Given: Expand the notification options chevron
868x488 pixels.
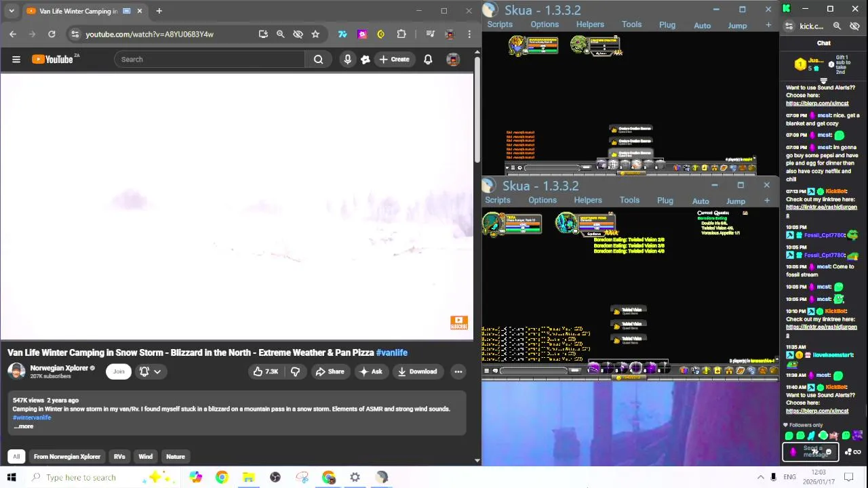Looking at the screenshot, I should point(157,371).
